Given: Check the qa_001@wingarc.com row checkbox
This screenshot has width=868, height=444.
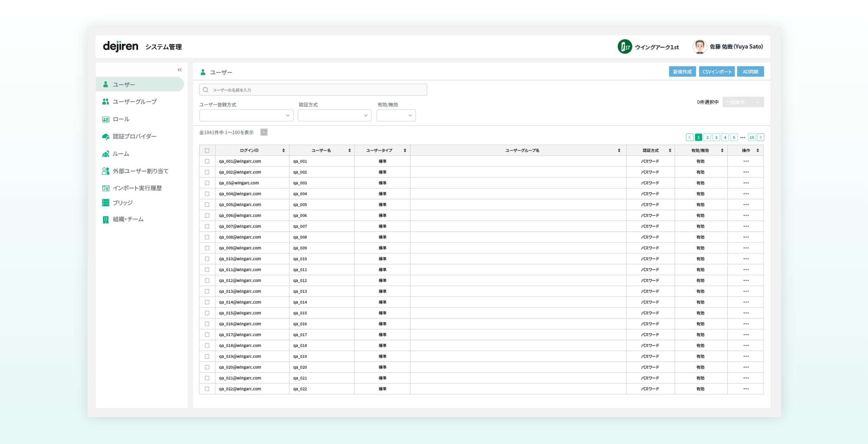Looking at the screenshot, I should point(207,161).
